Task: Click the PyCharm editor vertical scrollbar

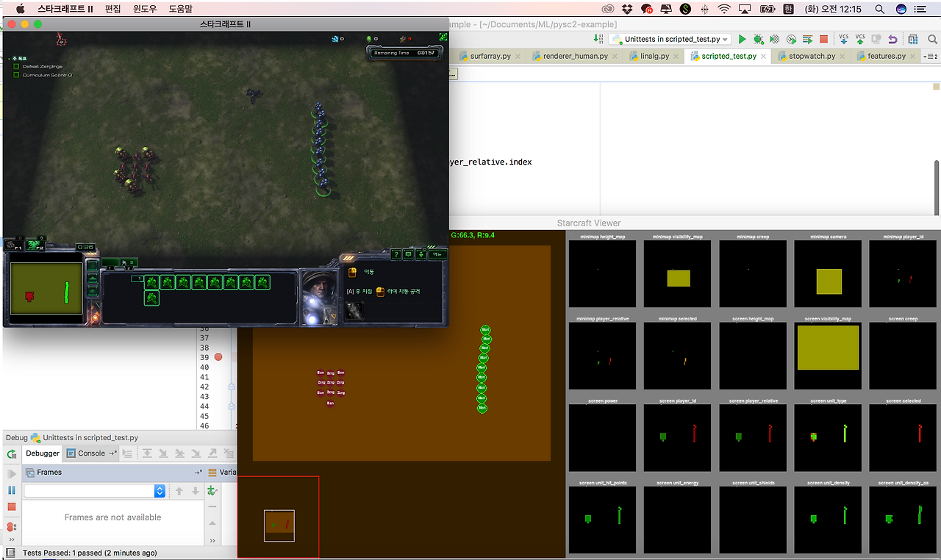Action: (x=937, y=187)
